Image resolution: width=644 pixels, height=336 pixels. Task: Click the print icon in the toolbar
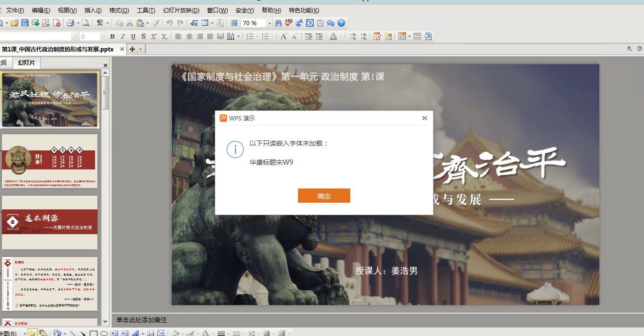click(x=70, y=23)
